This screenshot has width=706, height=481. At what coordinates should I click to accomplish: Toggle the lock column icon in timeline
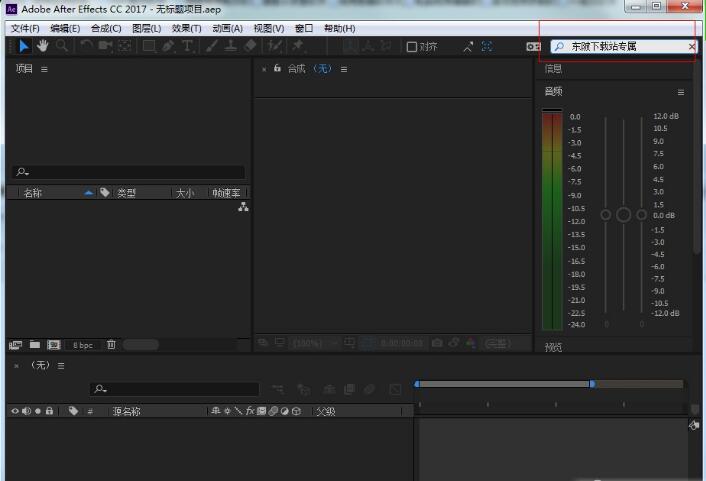(x=49, y=411)
